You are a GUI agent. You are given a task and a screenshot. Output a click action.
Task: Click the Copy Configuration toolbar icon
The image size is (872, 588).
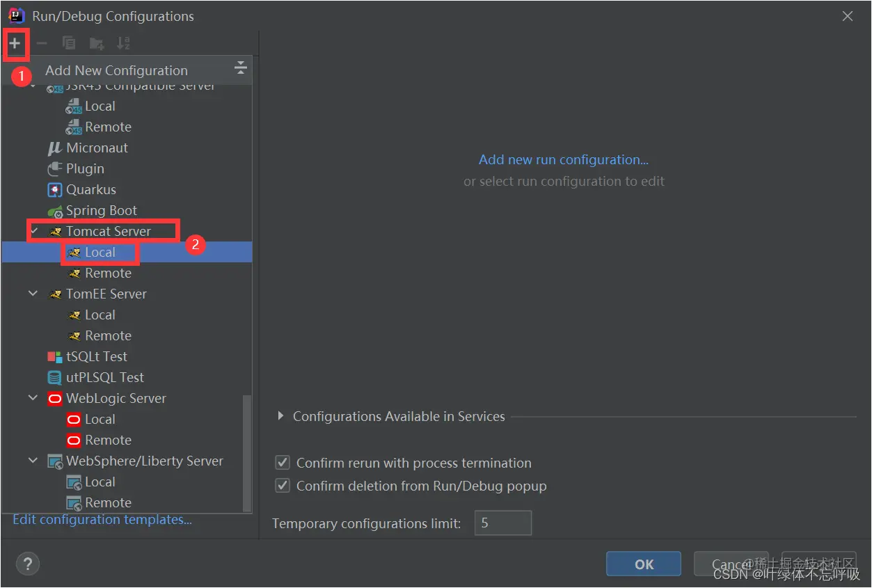(69, 43)
